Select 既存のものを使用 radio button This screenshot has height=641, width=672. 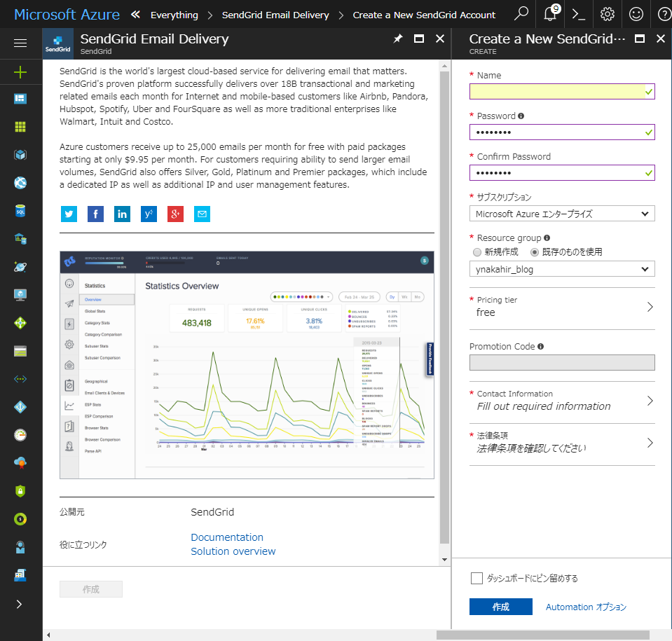535,252
